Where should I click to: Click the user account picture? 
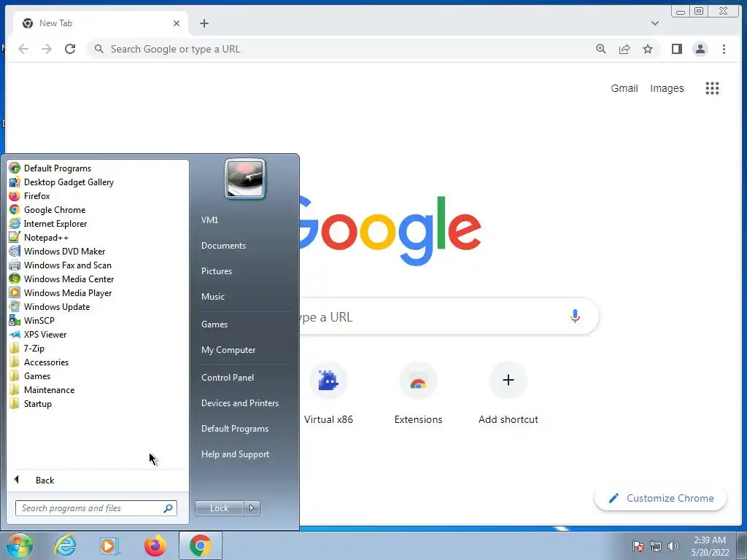[x=245, y=179]
